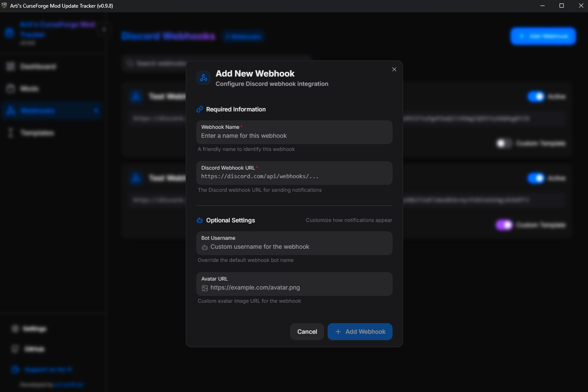Image resolution: width=588 pixels, height=392 pixels.
Task: Toggle Custom Template on second webhook card
Action: pos(504,224)
